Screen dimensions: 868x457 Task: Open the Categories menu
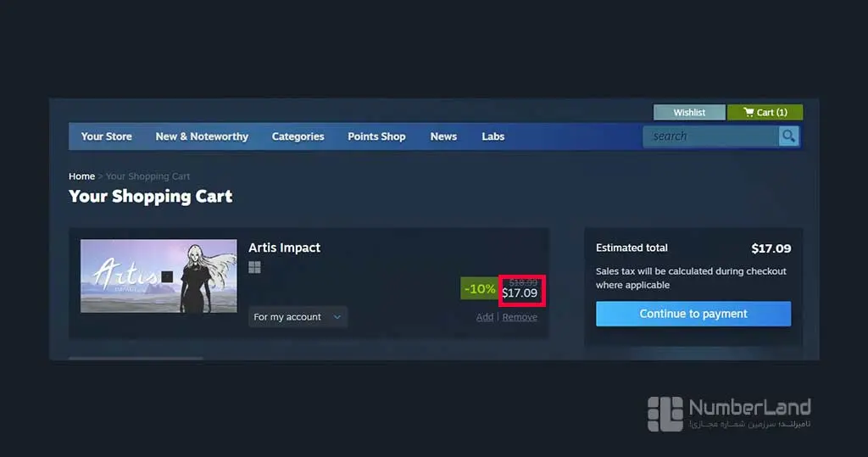pyautogui.click(x=298, y=137)
